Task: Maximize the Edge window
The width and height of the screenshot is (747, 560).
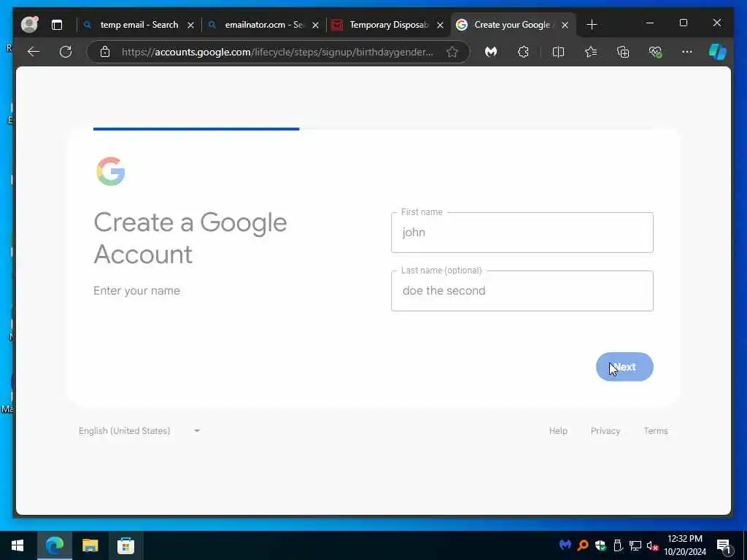Action: pyautogui.click(x=683, y=23)
